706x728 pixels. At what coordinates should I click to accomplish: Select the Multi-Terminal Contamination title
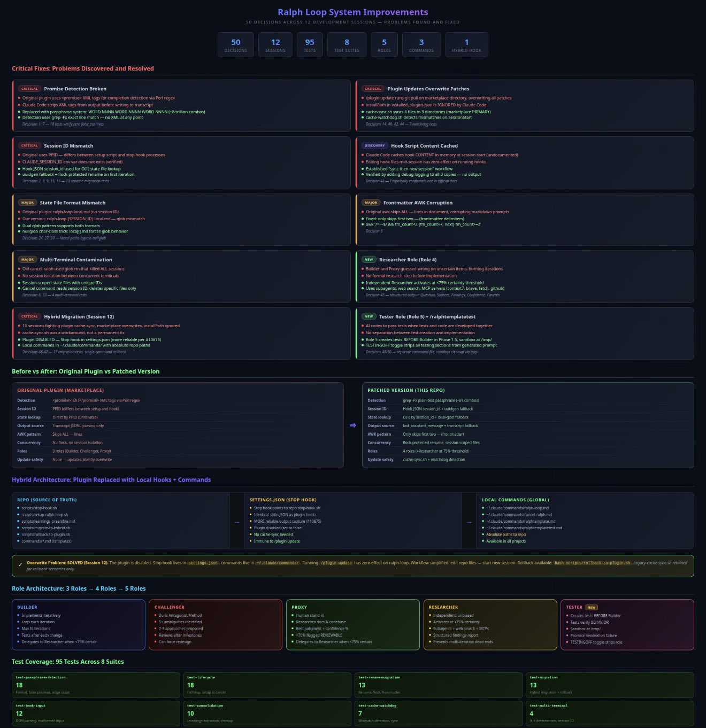tap(76, 259)
